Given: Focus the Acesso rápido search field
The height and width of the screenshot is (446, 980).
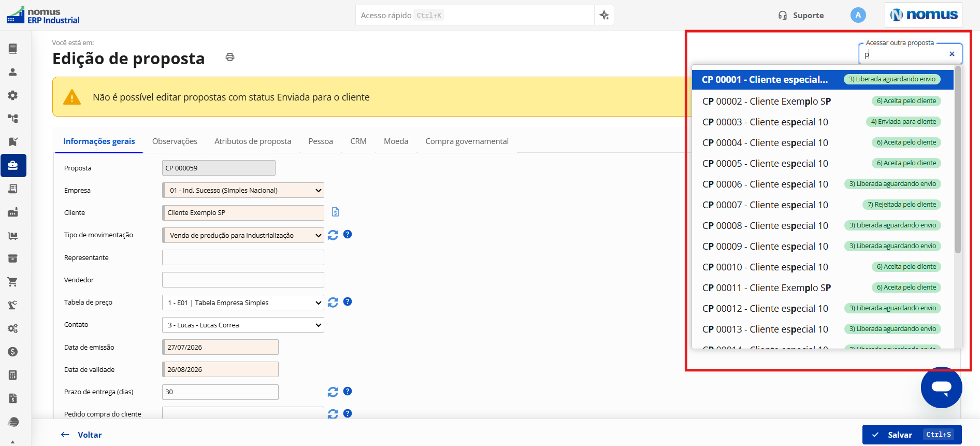Looking at the screenshot, I should pos(475,15).
